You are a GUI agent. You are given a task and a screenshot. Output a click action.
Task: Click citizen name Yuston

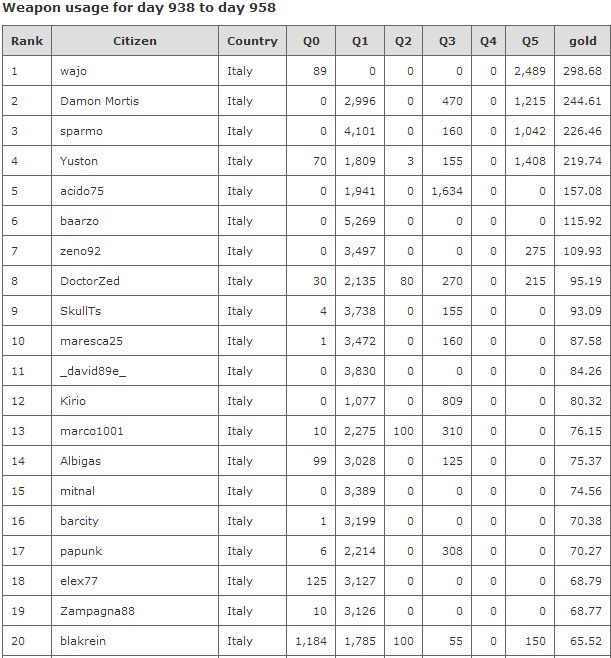[78, 161]
